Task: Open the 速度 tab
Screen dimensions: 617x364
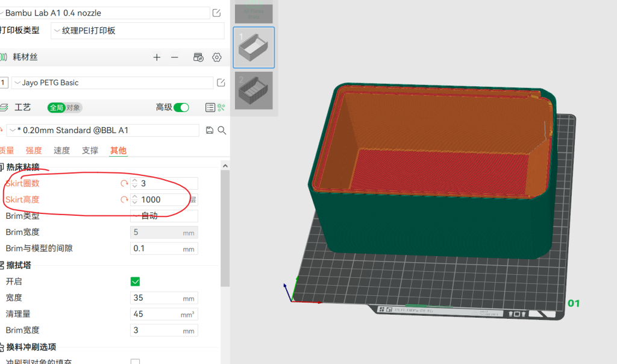Action: coord(61,151)
